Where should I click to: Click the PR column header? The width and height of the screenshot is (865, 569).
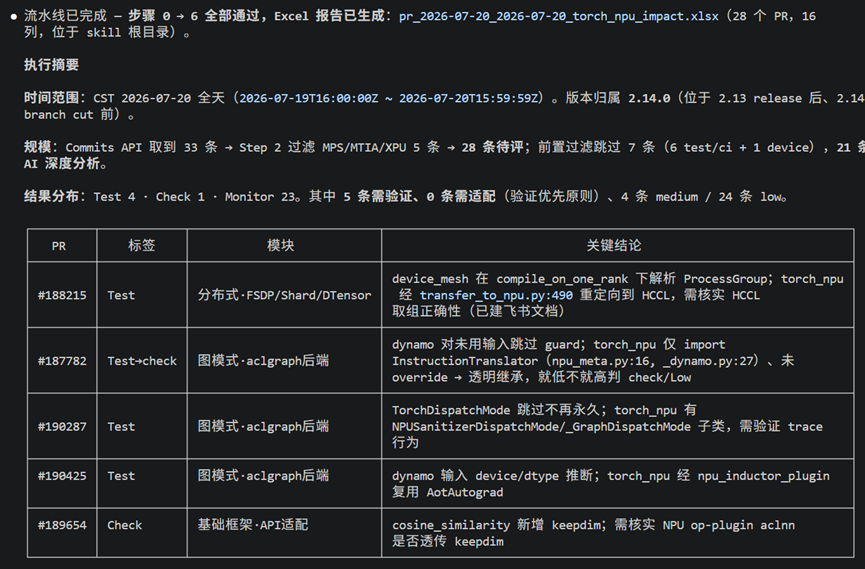point(59,246)
